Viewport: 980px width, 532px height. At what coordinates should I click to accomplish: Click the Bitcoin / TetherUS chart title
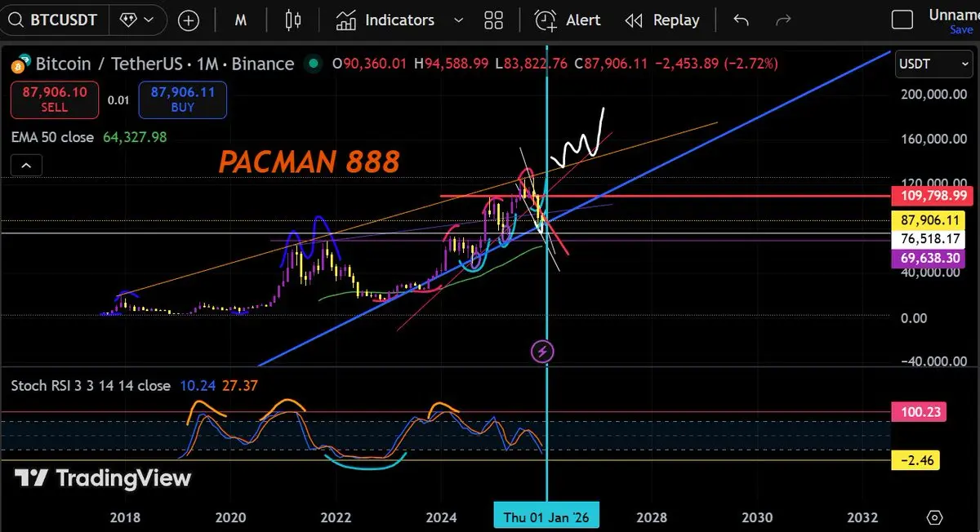pos(164,64)
